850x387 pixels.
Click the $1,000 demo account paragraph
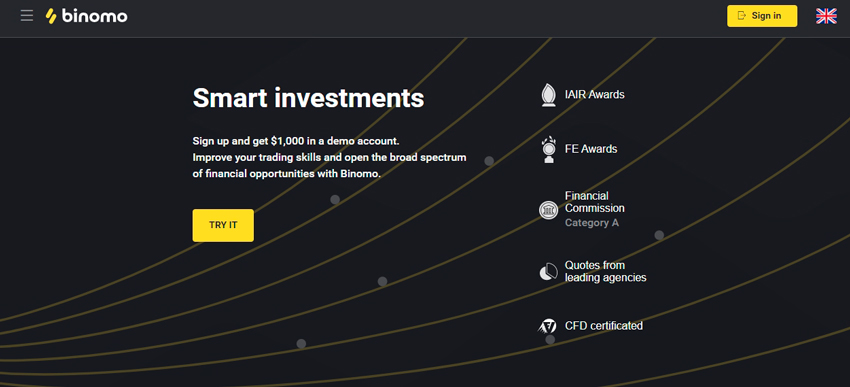[x=330, y=158]
